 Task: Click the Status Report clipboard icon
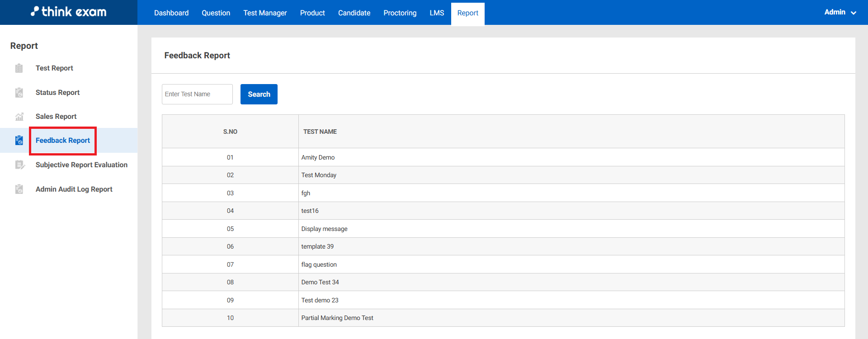[x=19, y=93]
